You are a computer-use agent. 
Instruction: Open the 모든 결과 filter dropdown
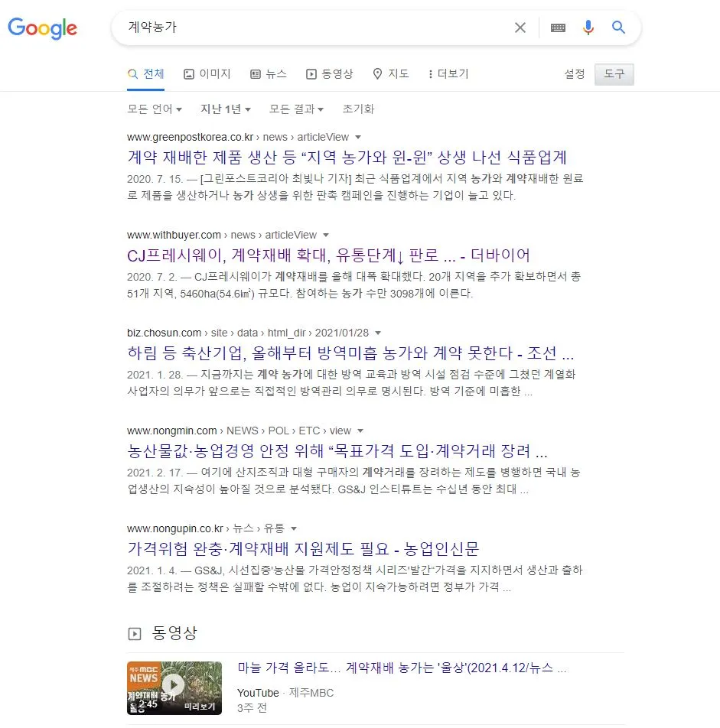(x=296, y=109)
